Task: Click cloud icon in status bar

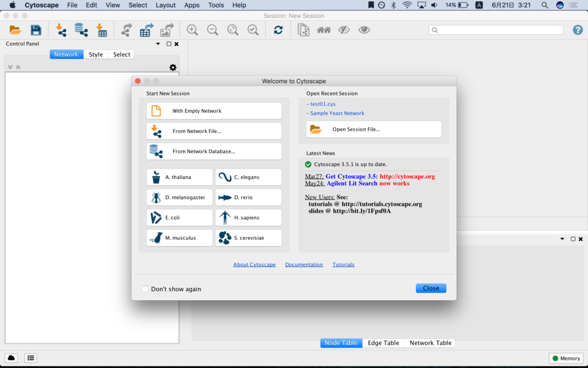Action: tap(11, 358)
